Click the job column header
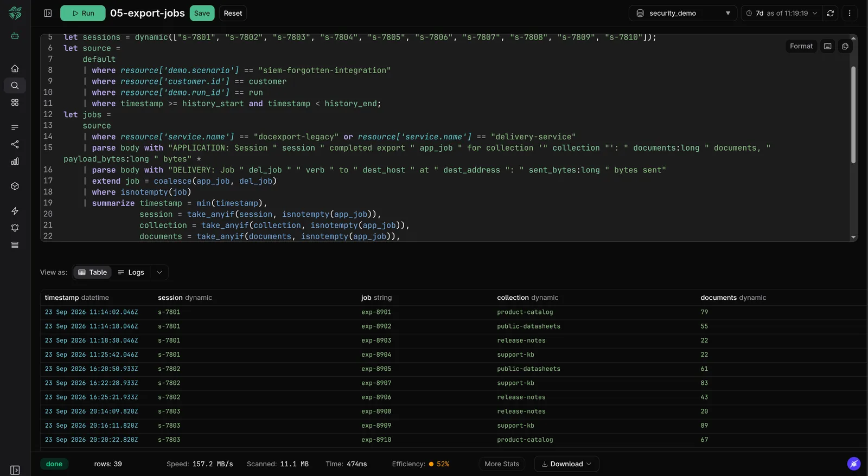This screenshot has width=868, height=476. click(376, 298)
